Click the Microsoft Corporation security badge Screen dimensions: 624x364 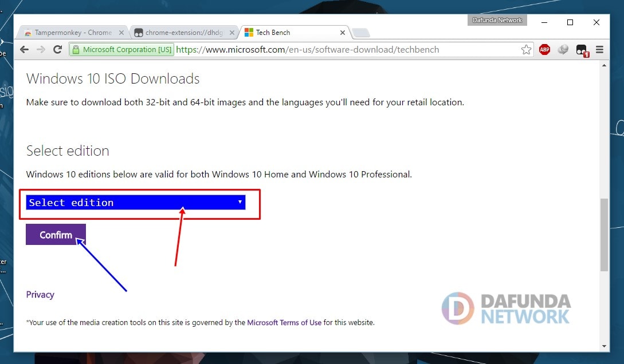click(x=122, y=50)
